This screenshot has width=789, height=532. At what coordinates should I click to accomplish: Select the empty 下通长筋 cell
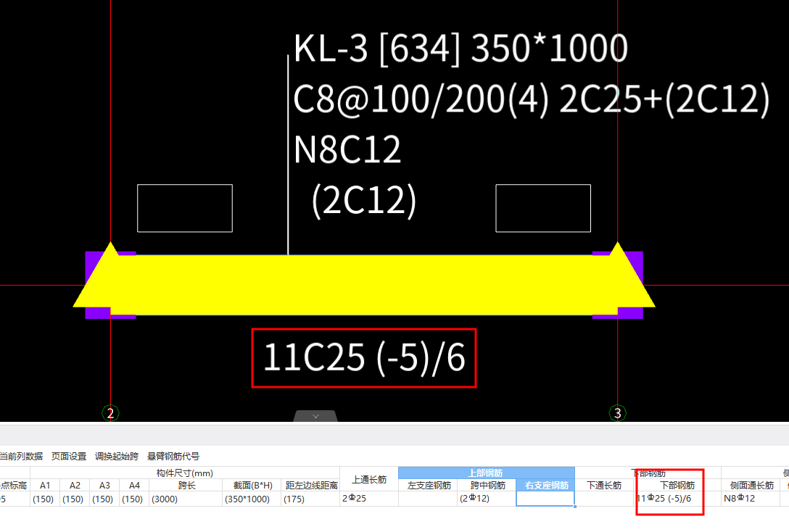pyautogui.click(x=604, y=499)
